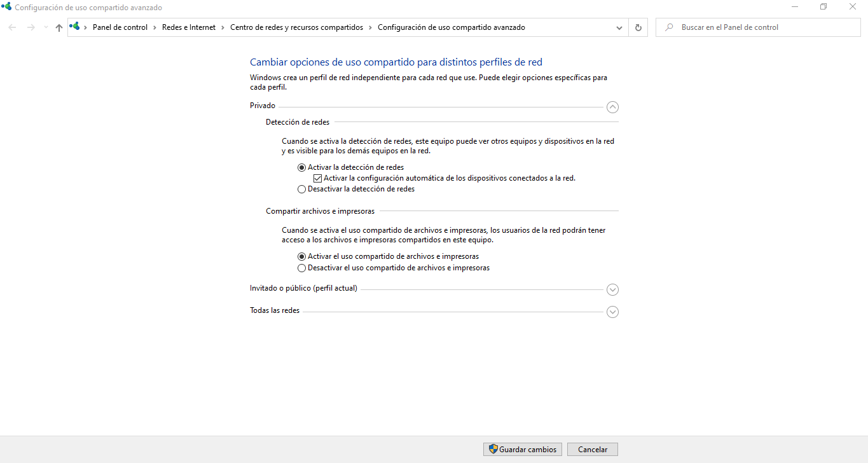Image resolution: width=868 pixels, height=463 pixels.
Task: Open the address bar history dropdown
Action: click(x=619, y=27)
